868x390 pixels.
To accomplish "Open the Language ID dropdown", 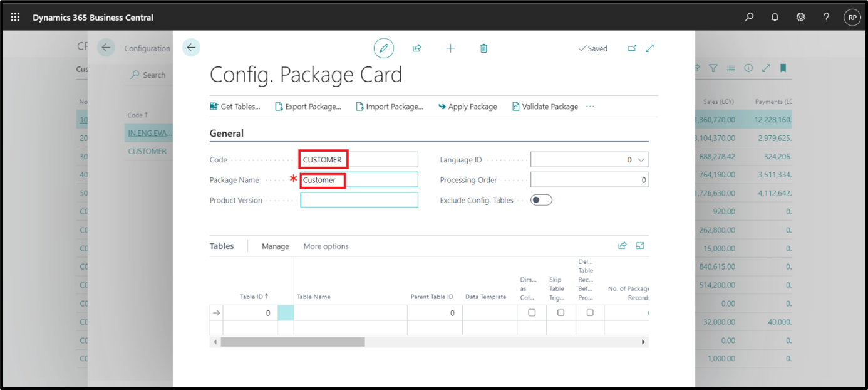I will point(641,160).
